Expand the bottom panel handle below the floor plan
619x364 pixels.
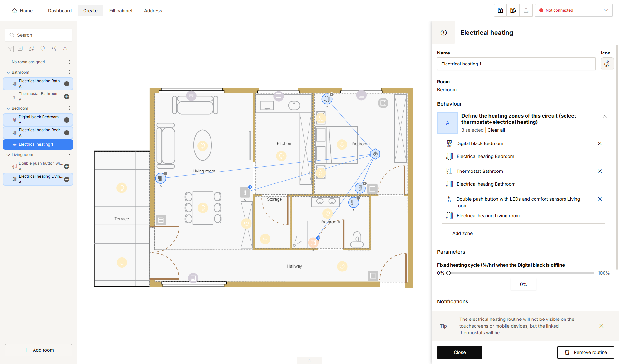pos(309,360)
